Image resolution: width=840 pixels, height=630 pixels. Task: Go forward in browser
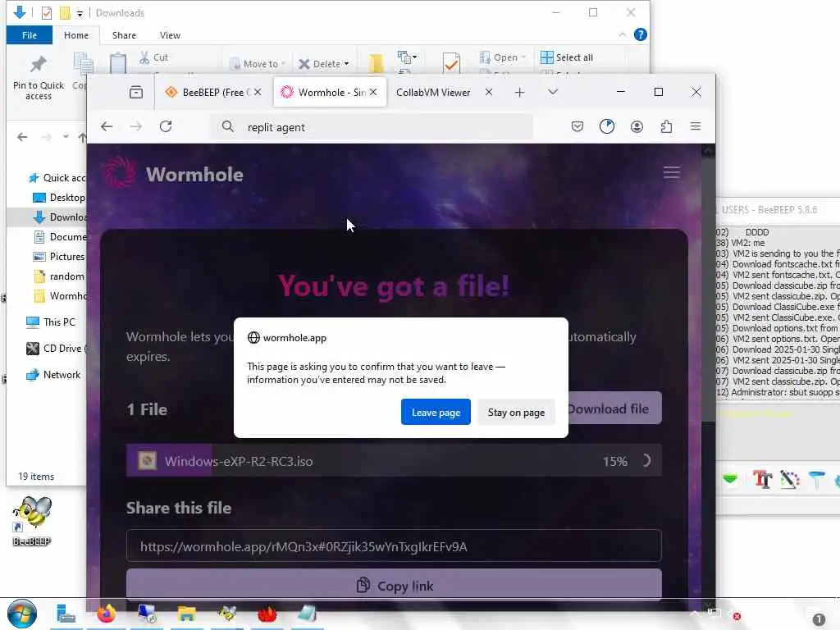136,126
